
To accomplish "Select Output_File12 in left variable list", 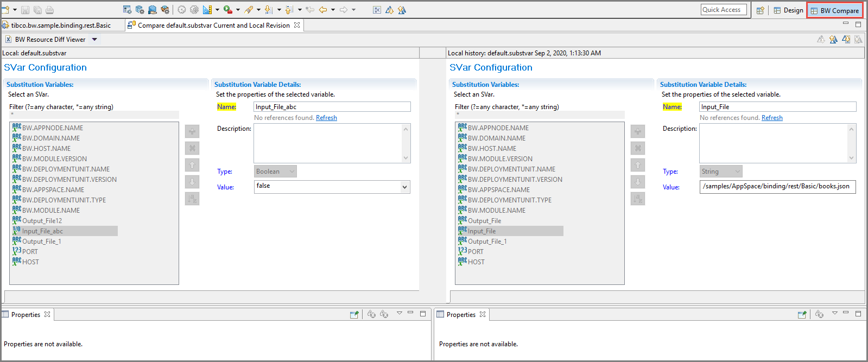I will pos(42,221).
